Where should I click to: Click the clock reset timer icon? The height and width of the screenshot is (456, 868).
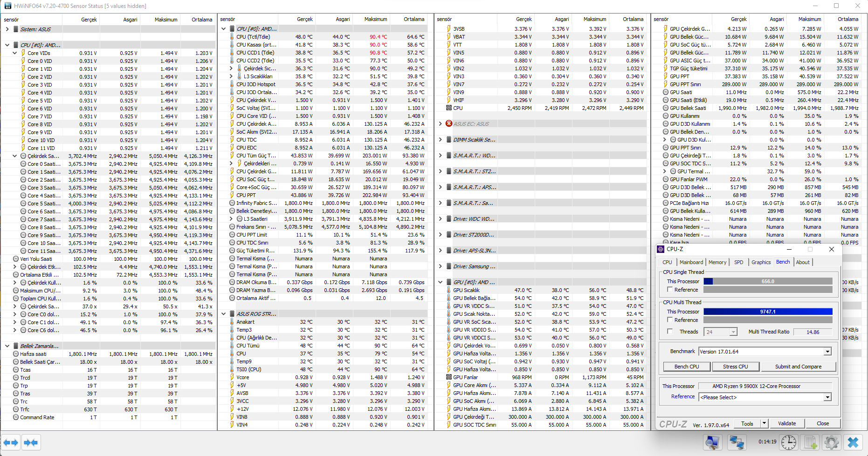pyautogui.click(x=789, y=442)
